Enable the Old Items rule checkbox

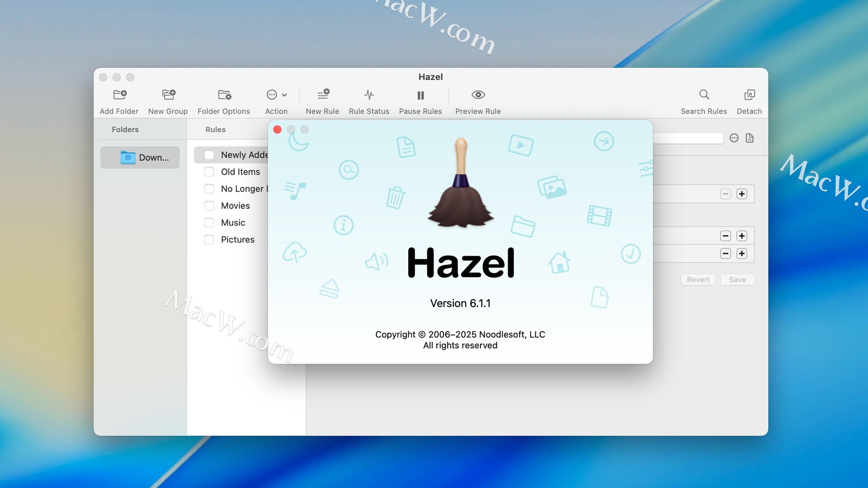(209, 172)
